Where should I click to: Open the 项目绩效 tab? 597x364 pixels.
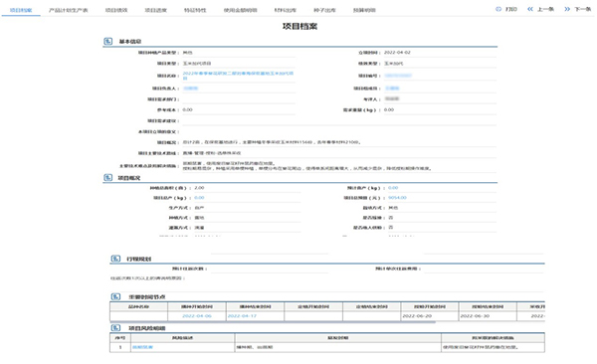coord(116,10)
